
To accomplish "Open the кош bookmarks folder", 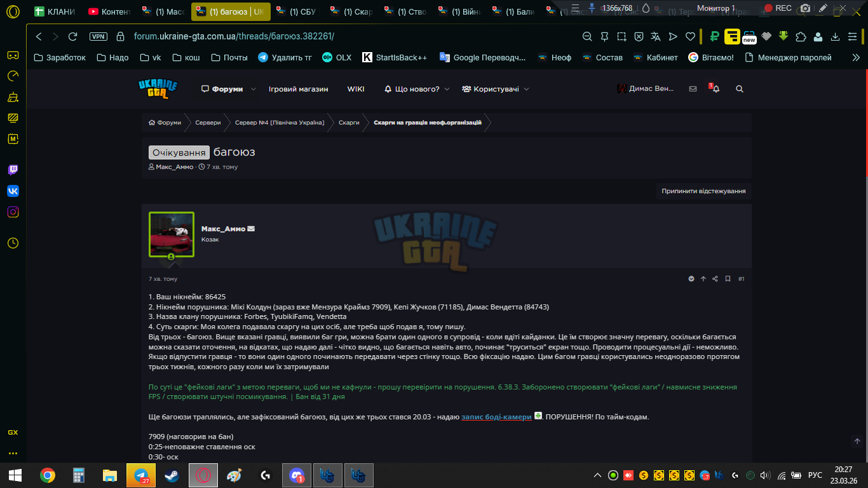I will 186,57.
